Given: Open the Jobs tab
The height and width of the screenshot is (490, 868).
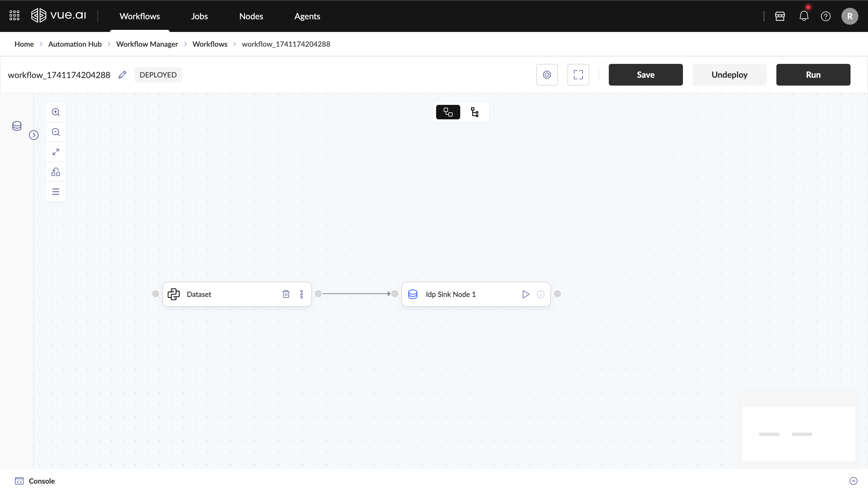Looking at the screenshot, I should (199, 16).
